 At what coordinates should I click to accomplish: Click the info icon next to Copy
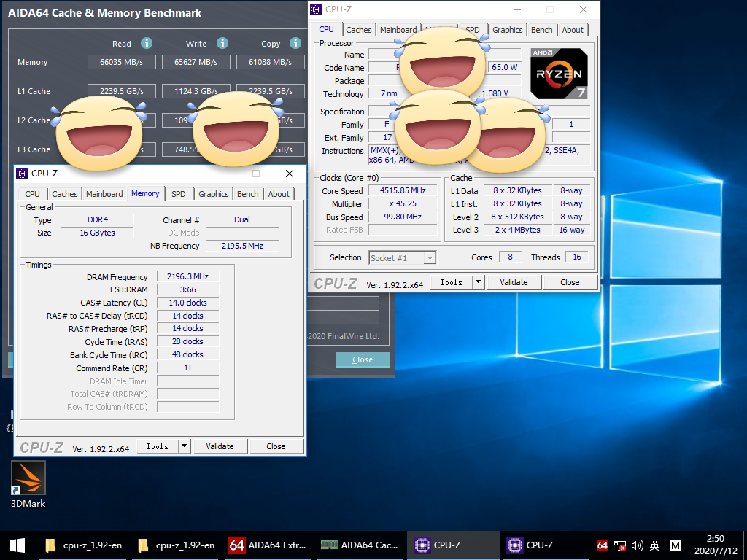point(295,44)
